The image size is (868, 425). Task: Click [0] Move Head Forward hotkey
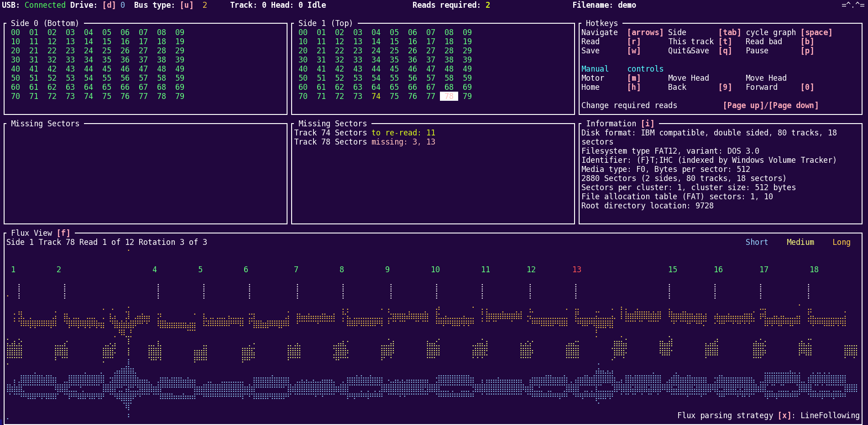pos(807,87)
